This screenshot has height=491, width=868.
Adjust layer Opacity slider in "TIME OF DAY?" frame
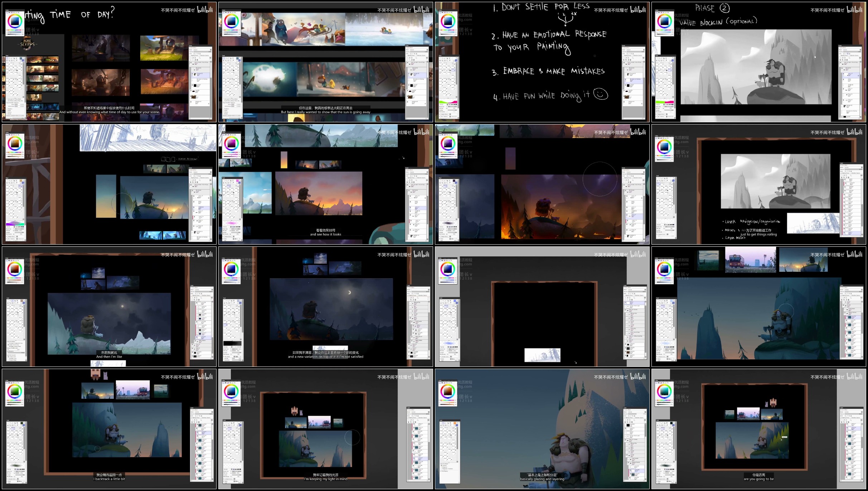point(203,51)
